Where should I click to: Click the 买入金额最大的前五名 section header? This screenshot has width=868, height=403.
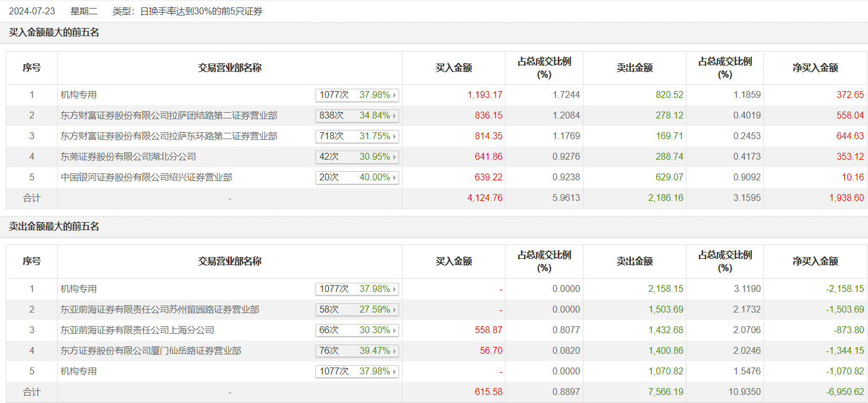54,33
